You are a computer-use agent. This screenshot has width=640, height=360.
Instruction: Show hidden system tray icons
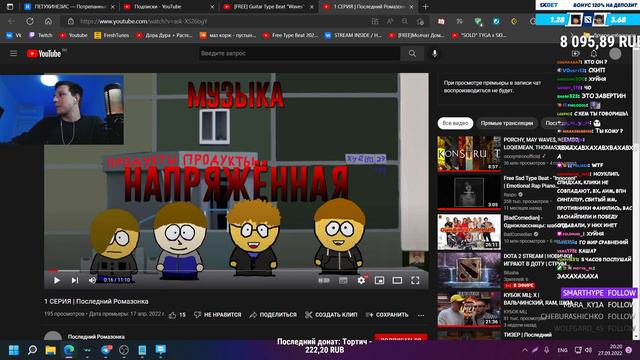[525, 350]
